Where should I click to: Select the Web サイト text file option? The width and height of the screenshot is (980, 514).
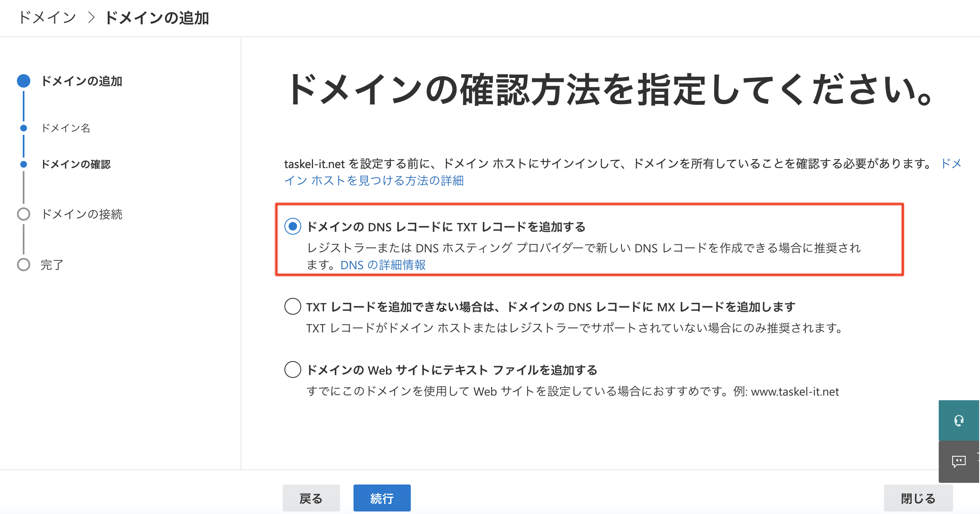click(x=293, y=369)
